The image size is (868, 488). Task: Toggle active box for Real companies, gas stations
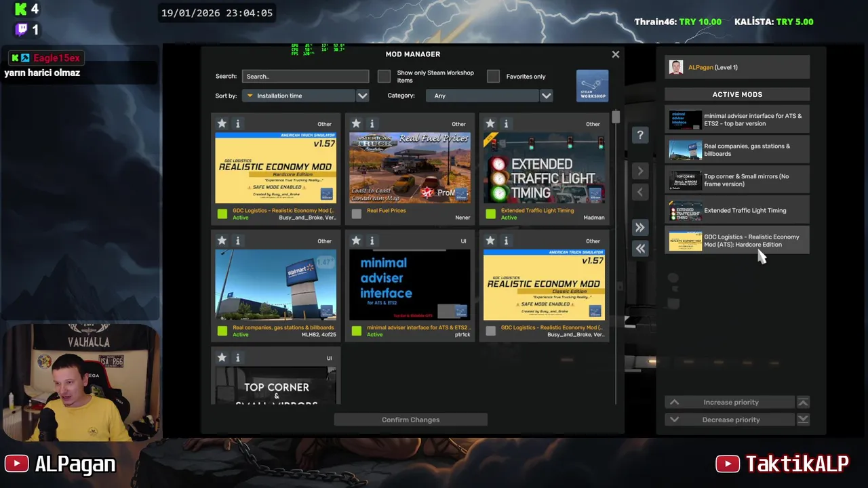(222, 331)
